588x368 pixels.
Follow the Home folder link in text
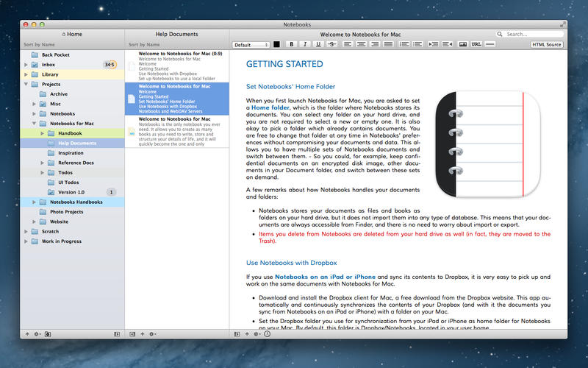270,107
